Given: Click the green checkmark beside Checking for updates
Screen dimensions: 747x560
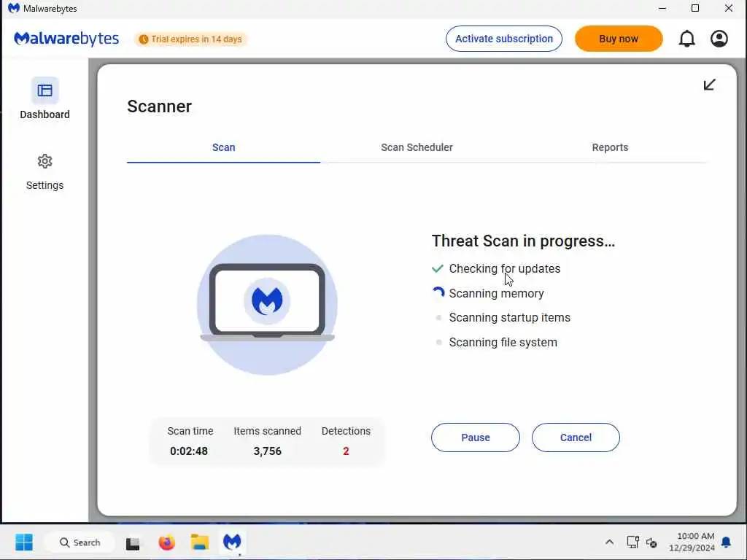Looking at the screenshot, I should point(438,268).
